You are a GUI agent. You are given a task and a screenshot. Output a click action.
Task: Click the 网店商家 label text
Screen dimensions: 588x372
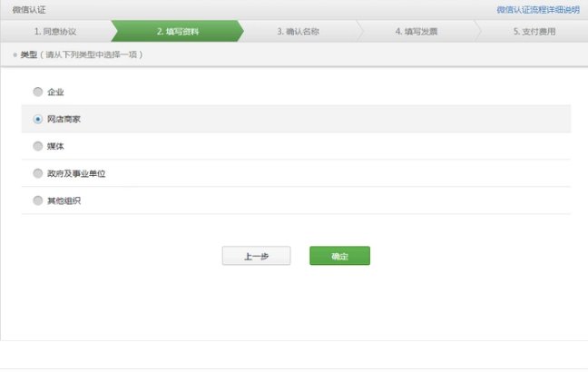coord(64,119)
